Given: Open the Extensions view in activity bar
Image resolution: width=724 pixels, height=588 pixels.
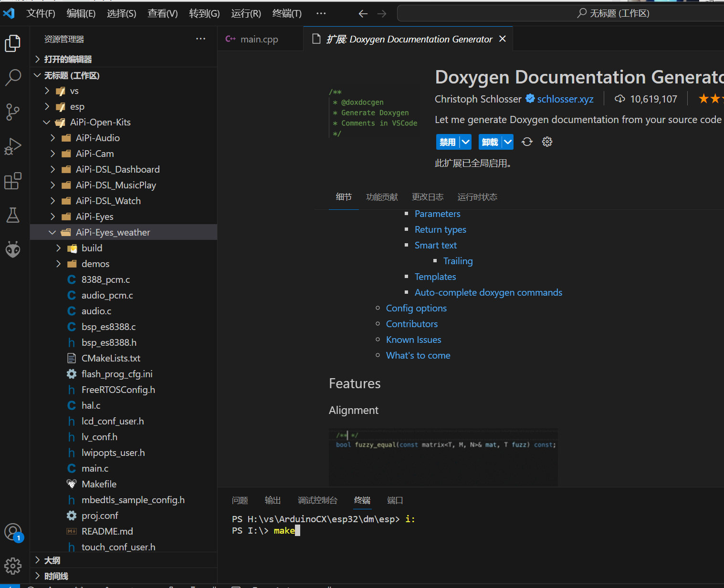Looking at the screenshot, I should 13,181.
